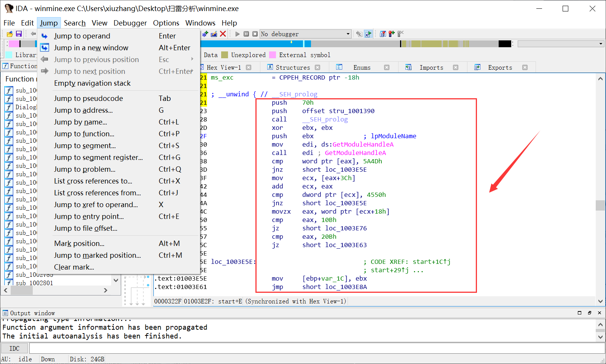Click the Save database floppy icon
This screenshot has height=364, width=606.
point(19,34)
